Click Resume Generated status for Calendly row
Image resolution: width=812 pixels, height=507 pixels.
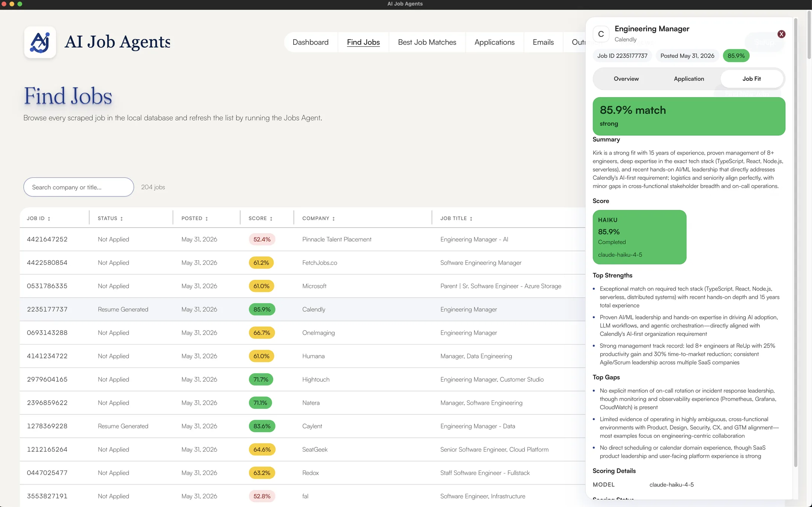click(123, 309)
